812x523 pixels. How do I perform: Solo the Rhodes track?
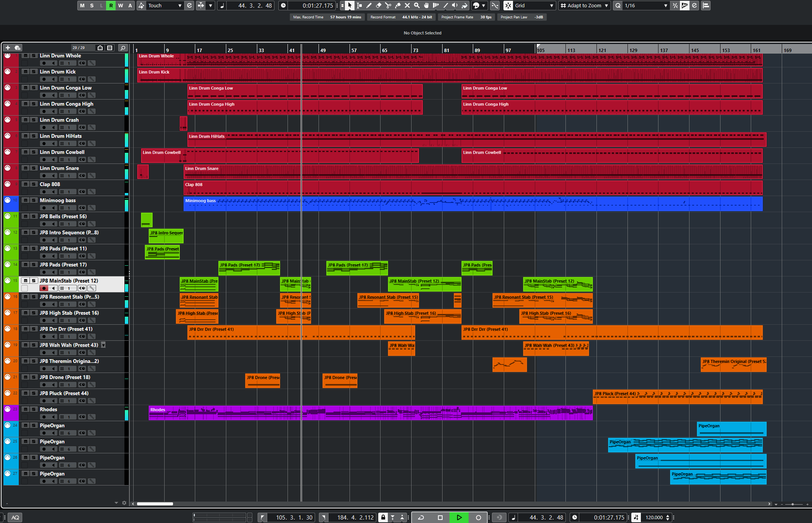pos(34,409)
